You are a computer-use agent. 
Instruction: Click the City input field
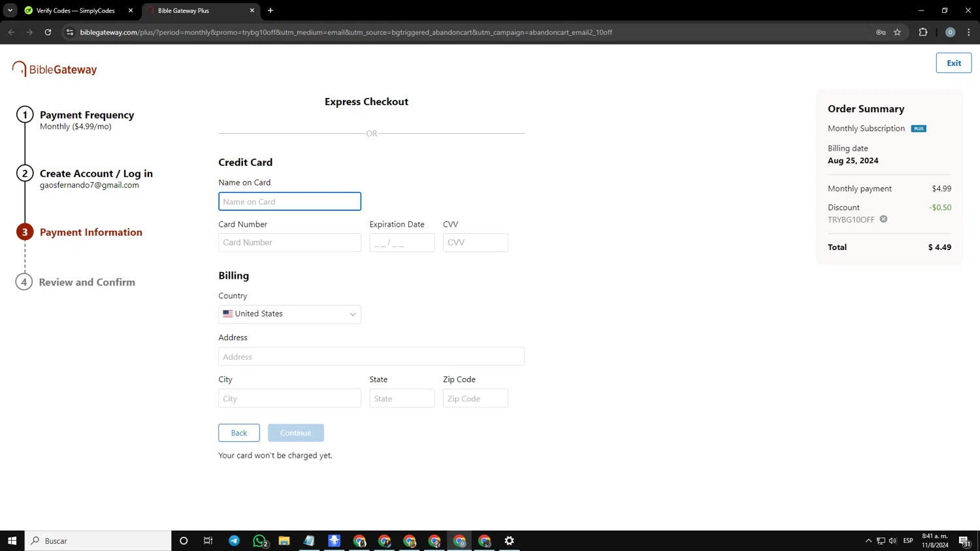click(x=289, y=398)
